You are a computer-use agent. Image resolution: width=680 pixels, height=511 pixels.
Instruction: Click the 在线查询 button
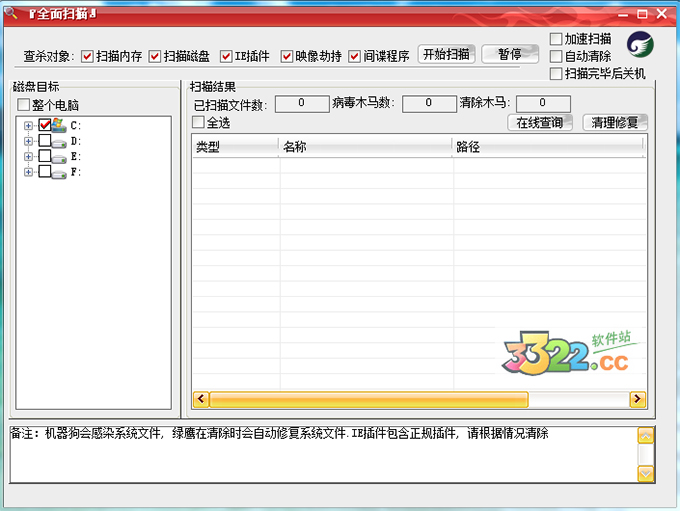539,123
